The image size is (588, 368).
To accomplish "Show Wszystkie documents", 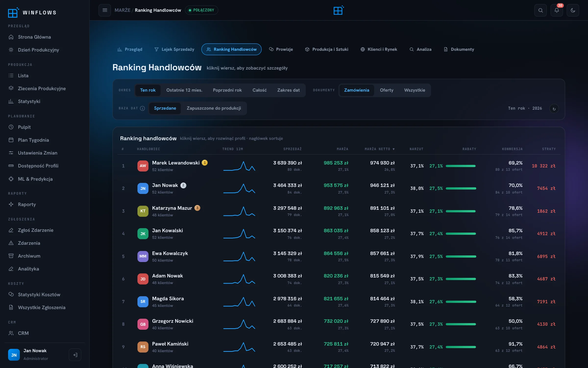I will click(x=415, y=90).
